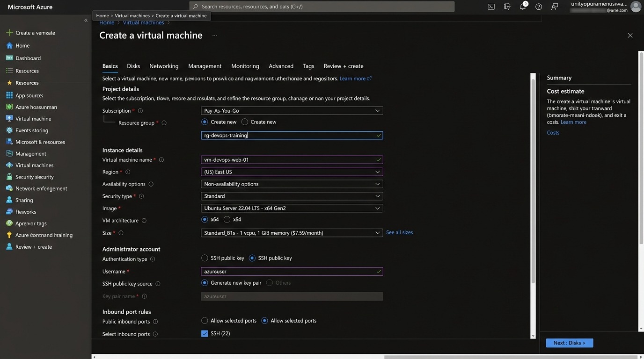Viewport: 644px width, 359px height.
Task: Open the See all sizes link
Action: click(399, 232)
